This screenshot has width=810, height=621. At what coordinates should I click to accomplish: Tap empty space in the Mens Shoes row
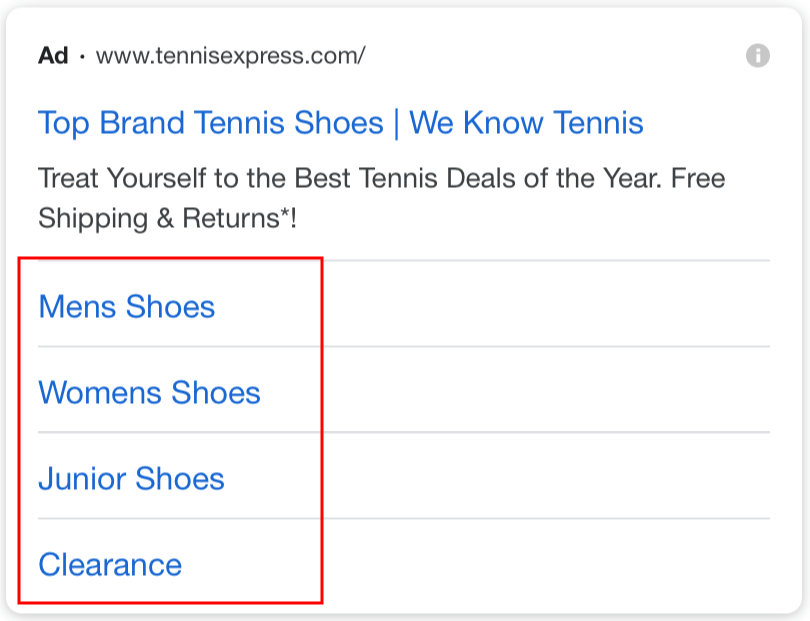(x=542, y=304)
